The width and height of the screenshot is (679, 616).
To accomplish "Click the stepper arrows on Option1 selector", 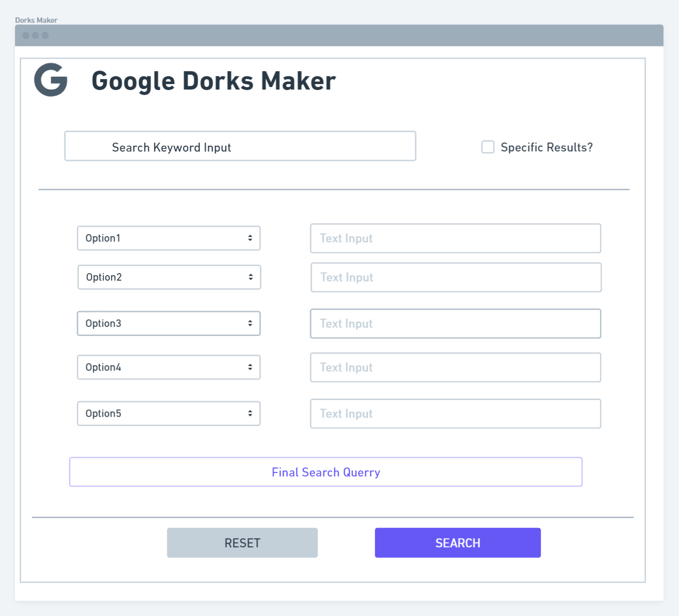I will click(x=250, y=238).
